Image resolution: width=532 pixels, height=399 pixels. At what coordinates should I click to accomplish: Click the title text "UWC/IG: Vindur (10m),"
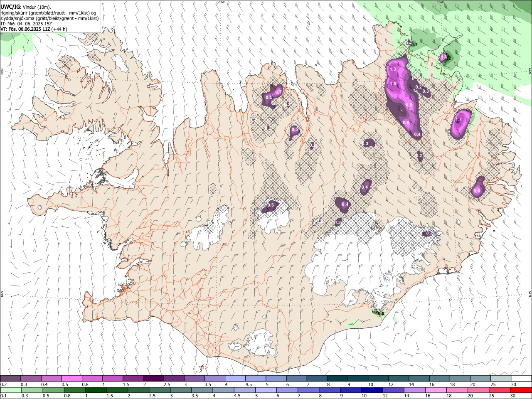[x=26, y=7]
